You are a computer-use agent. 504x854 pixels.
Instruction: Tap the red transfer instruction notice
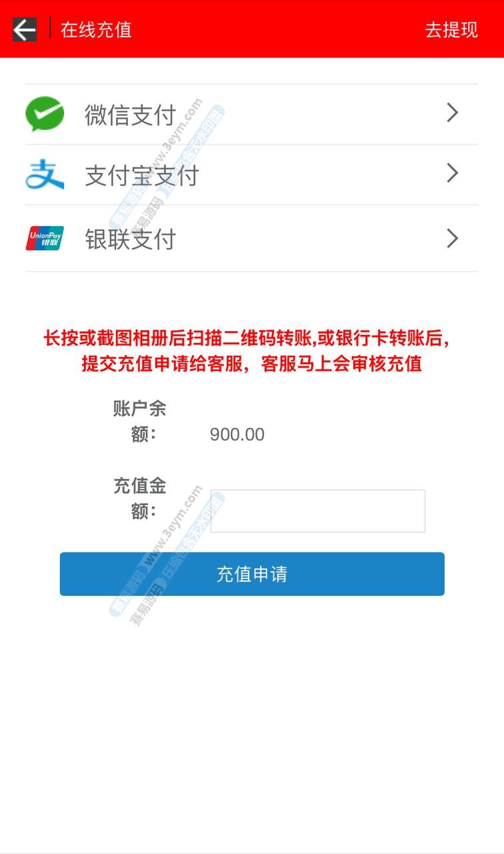point(252,351)
